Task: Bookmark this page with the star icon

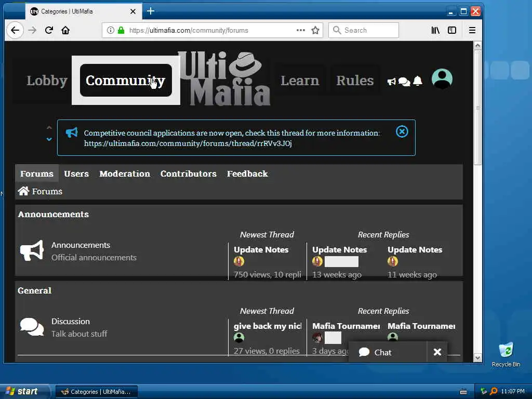Action: pos(315,30)
